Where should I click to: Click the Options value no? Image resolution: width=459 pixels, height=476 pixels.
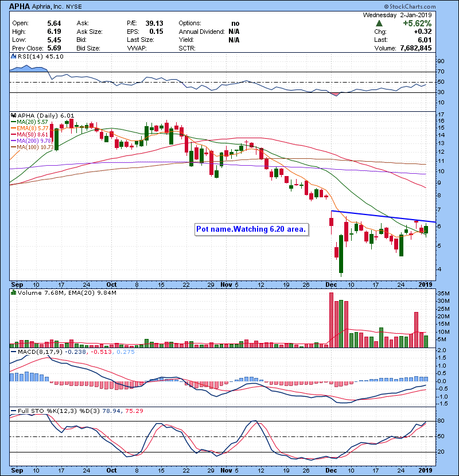(235, 24)
